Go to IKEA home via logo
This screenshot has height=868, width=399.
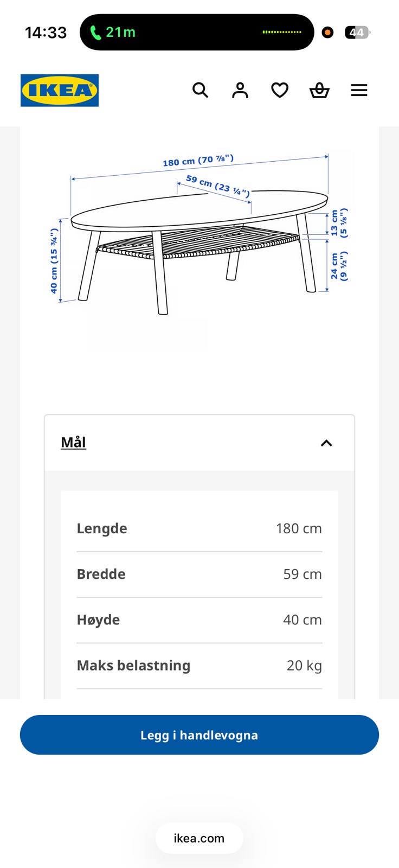click(x=60, y=90)
